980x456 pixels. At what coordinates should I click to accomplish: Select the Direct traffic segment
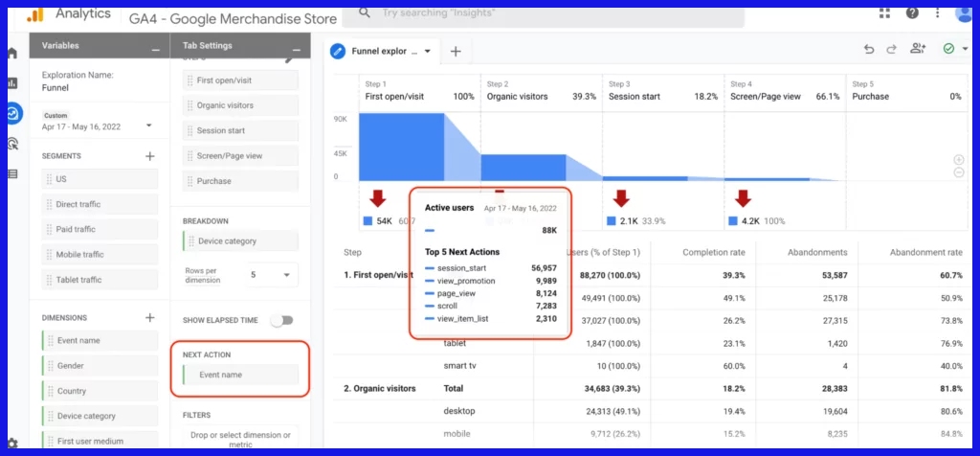[x=100, y=204]
